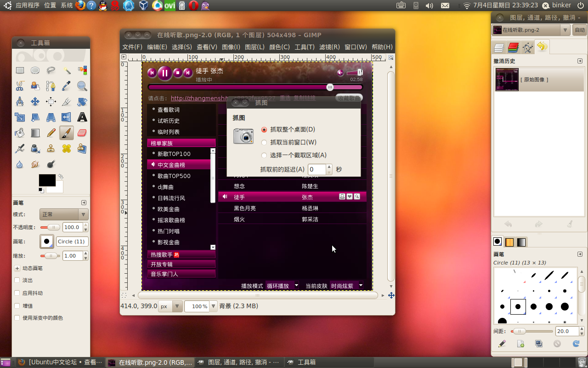Toggle zoom-on-resize button at ruler top-right
The height and width of the screenshot is (368, 588).
(x=391, y=57)
